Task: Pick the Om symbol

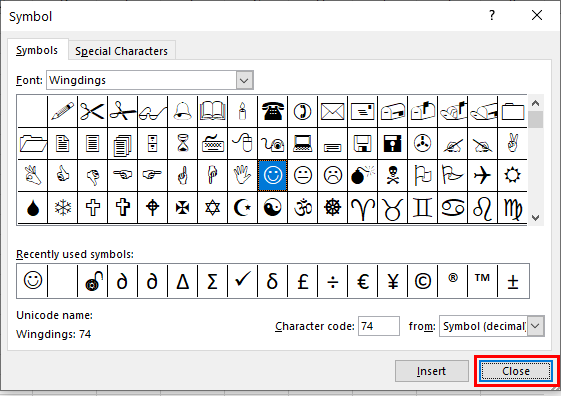Action: point(303,207)
